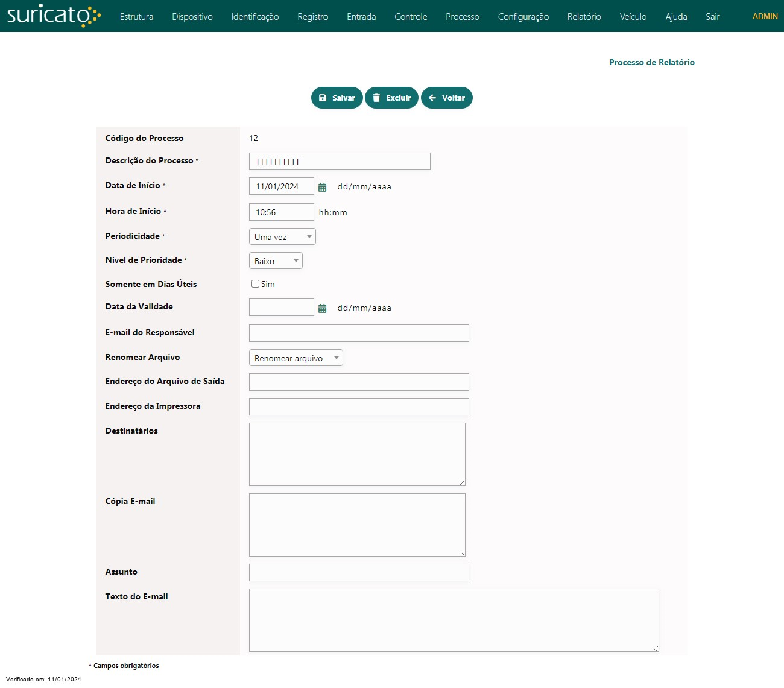This screenshot has width=784, height=688.
Task: Click the process code value 12
Action: click(254, 138)
